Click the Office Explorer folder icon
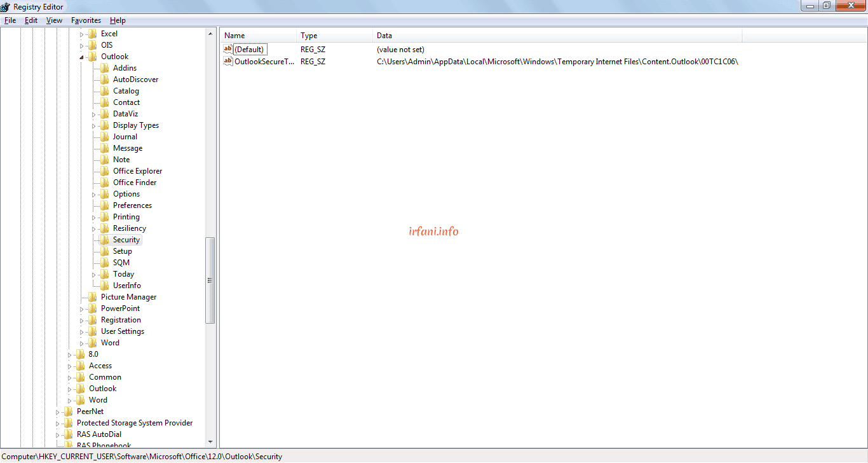The width and height of the screenshot is (868, 463). point(105,171)
